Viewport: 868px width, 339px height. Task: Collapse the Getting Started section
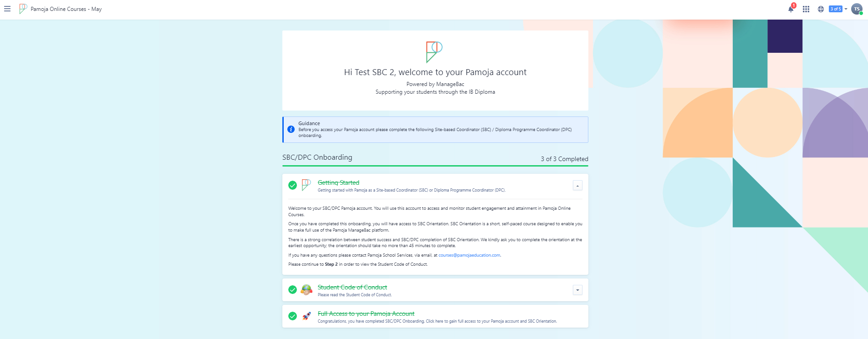click(x=577, y=186)
